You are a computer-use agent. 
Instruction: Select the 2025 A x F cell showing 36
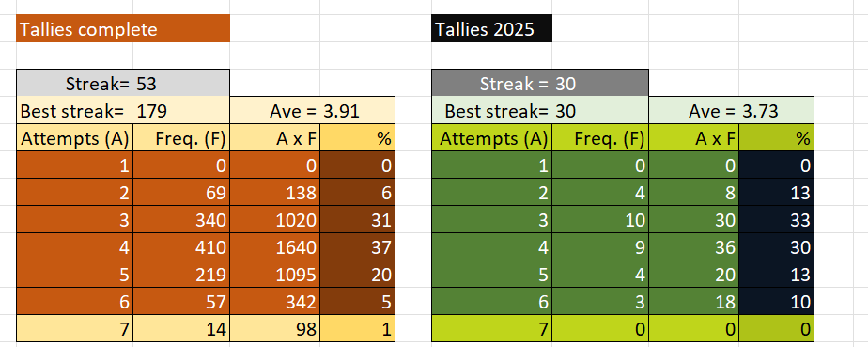(694, 247)
